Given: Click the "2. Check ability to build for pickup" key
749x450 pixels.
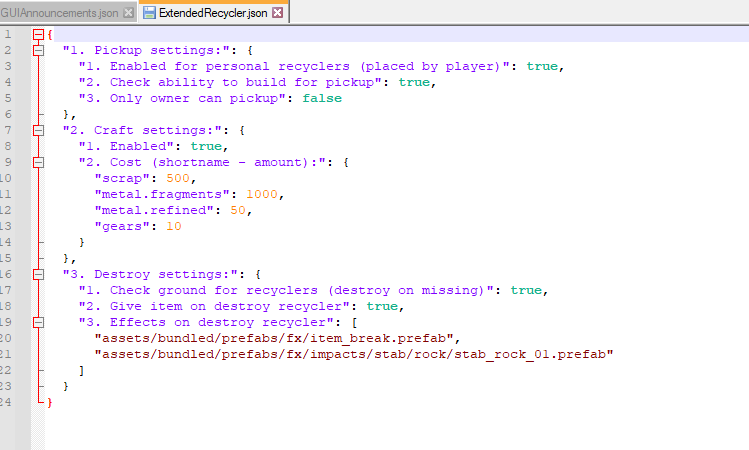Looking at the screenshot, I should (230, 82).
